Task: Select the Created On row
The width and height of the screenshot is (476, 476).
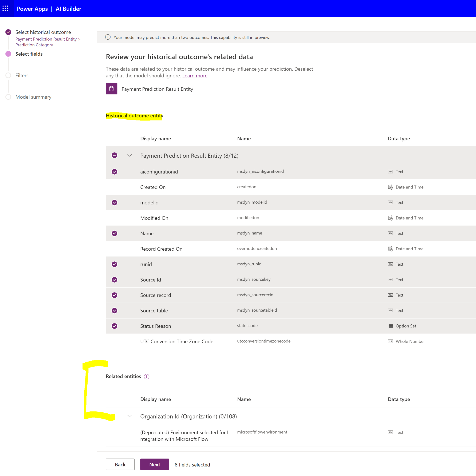Action: [291, 187]
